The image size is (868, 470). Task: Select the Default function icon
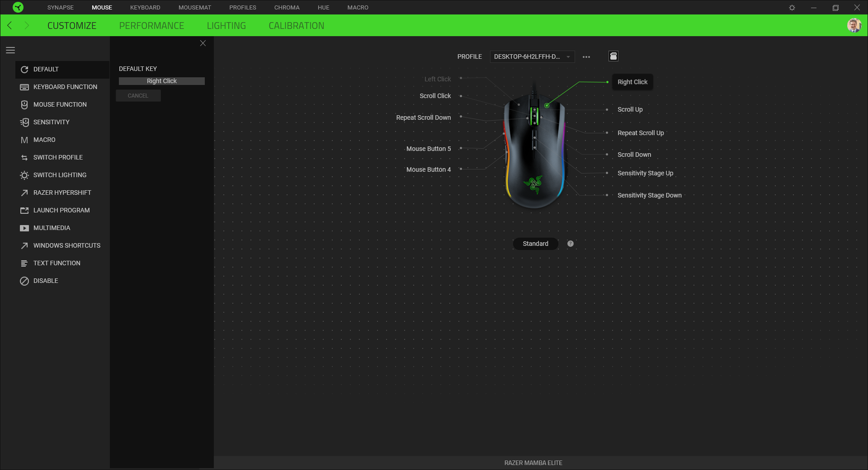(x=24, y=70)
